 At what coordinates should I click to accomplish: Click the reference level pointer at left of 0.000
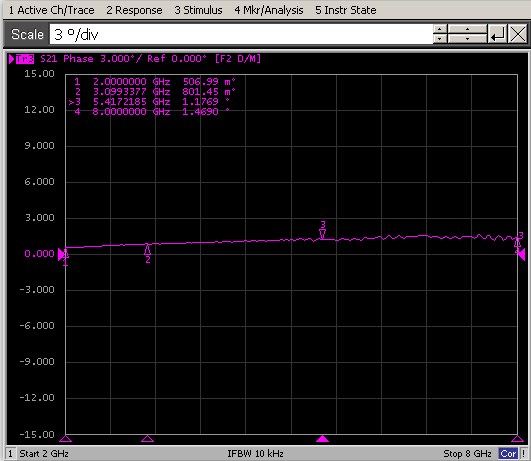[x=61, y=254]
